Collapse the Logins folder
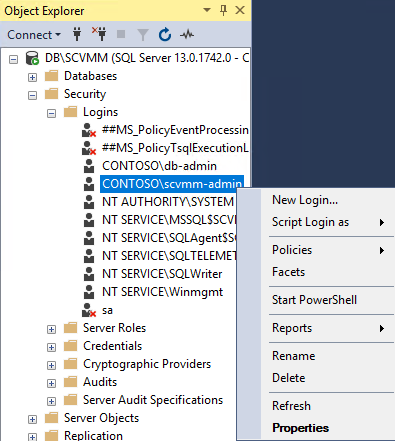 (x=51, y=114)
